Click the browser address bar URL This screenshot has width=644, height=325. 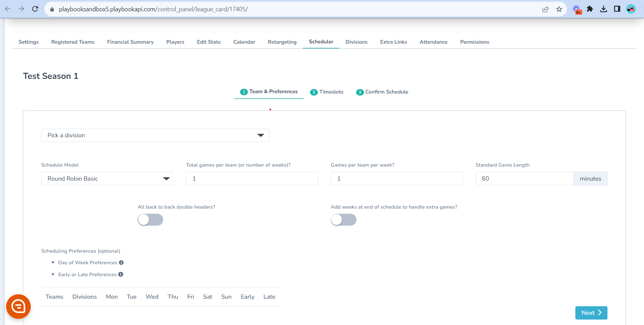pos(153,9)
